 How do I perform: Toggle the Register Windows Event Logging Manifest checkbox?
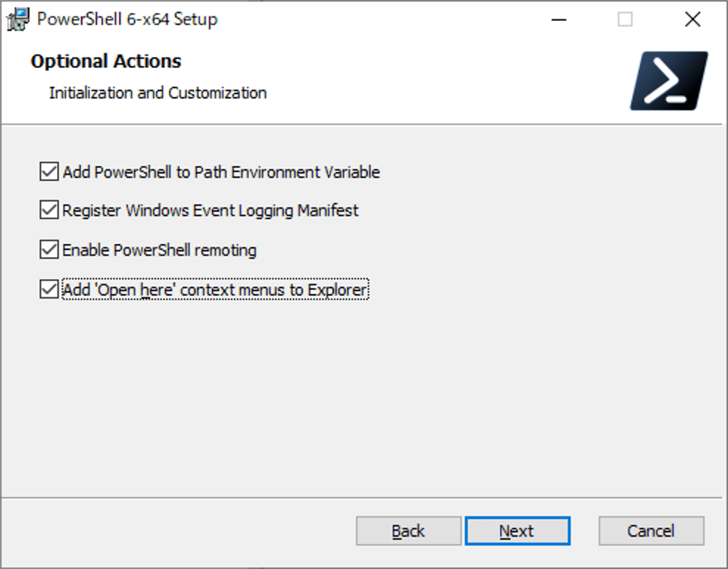coord(49,210)
